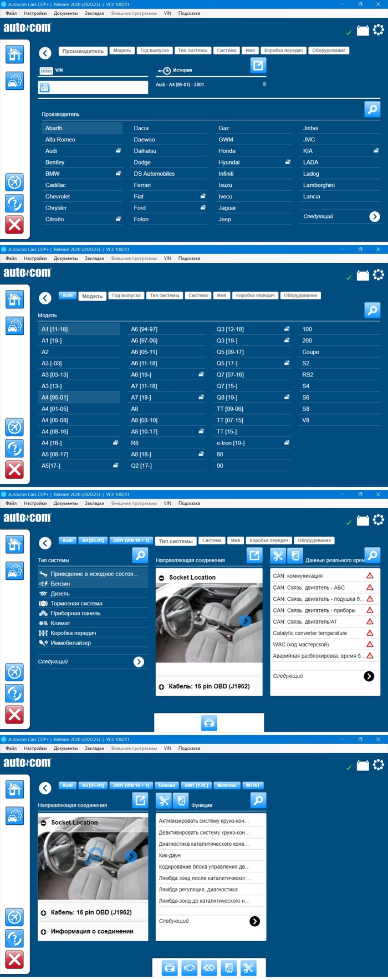Click the trash icon next to Audi history entry
Viewport: 388px width, 980px height.
264,84
